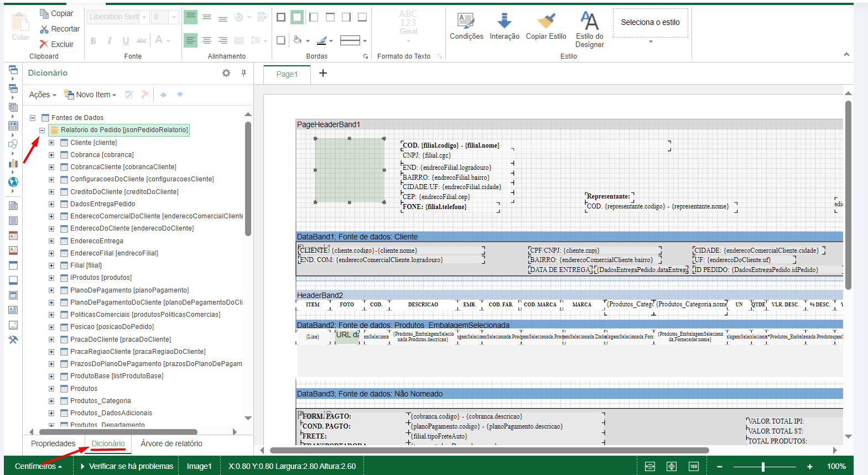
Task: Toggle align text center horizontally
Action: pos(206,40)
